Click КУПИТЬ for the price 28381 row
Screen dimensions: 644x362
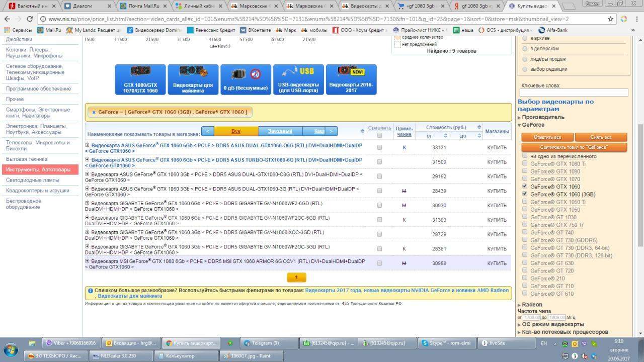tap(497, 249)
